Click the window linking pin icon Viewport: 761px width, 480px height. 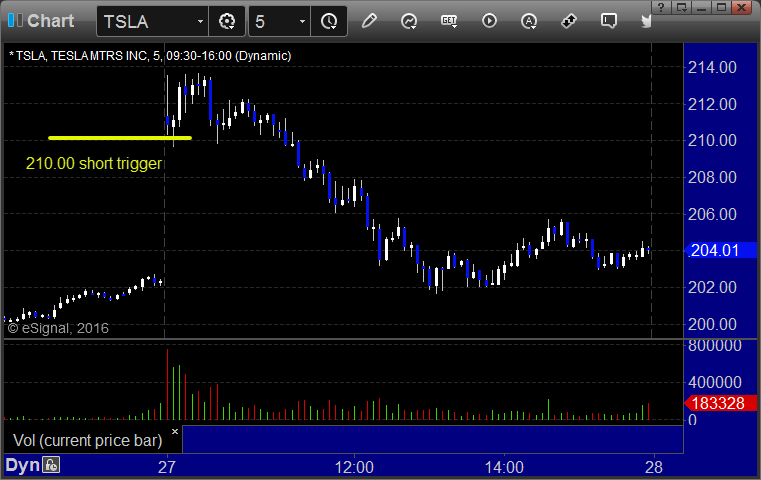[568, 21]
